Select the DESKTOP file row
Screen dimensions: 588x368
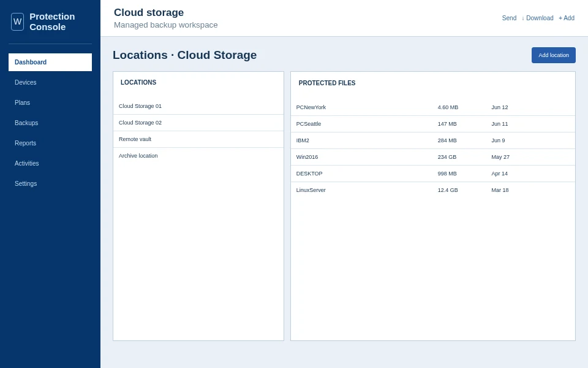(x=433, y=174)
